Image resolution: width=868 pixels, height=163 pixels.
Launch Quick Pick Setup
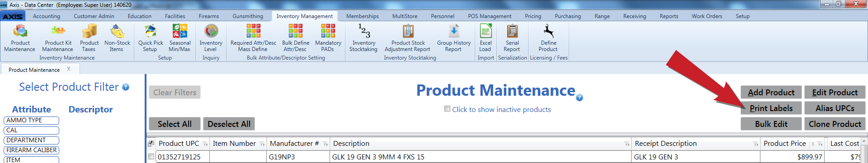point(150,38)
